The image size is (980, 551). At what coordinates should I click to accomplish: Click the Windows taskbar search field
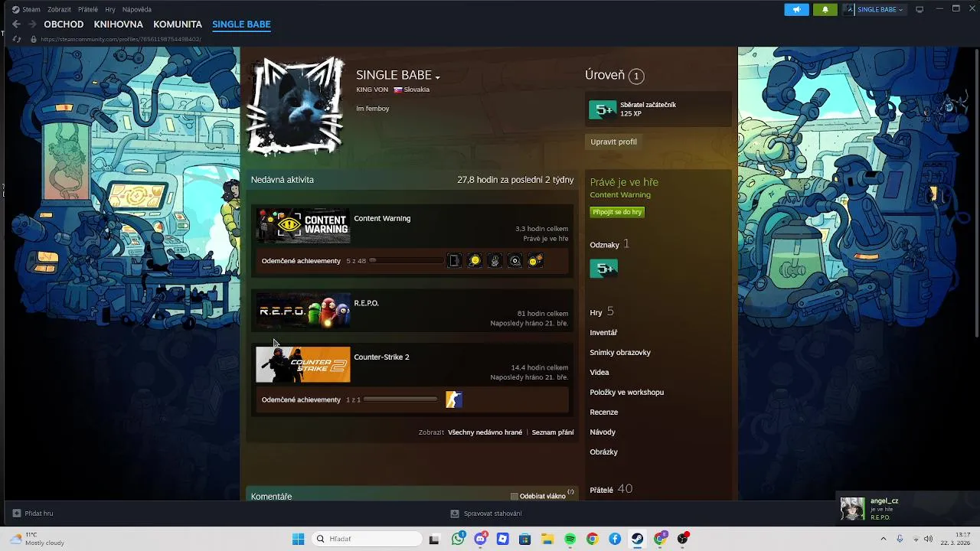[367, 539]
